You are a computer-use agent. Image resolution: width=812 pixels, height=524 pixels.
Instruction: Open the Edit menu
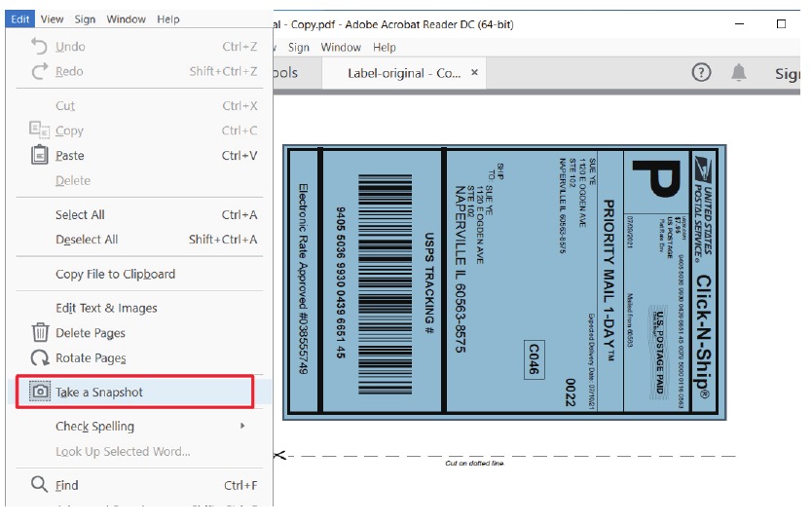pyautogui.click(x=20, y=19)
